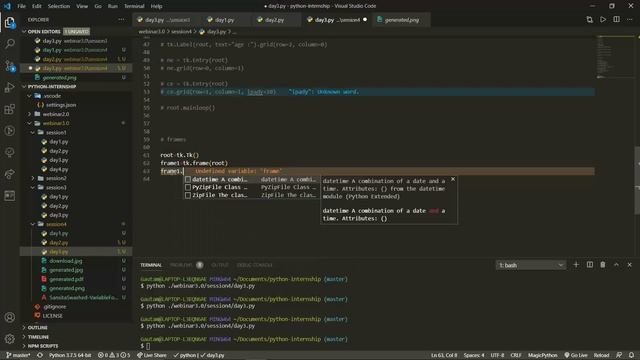Open the 1: bash terminal dropdown
The image size is (640, 360).
[531, 265]
